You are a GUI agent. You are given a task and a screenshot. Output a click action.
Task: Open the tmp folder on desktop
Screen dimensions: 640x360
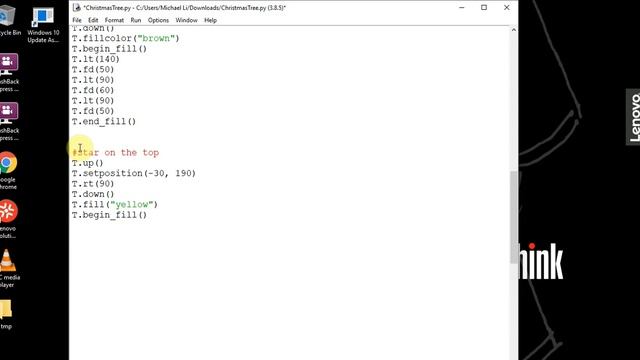[6, 314]
